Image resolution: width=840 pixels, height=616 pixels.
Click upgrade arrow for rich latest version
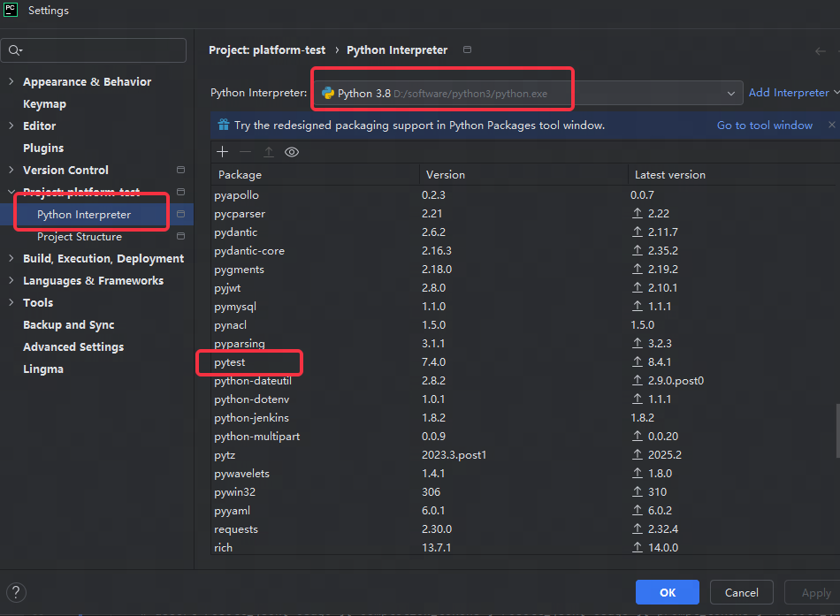pos(637,547)
